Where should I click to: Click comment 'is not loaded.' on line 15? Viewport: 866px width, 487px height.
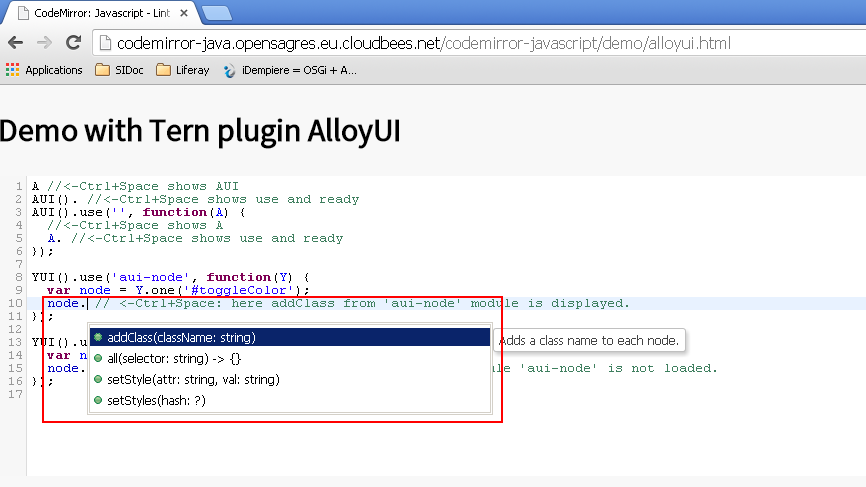coord(662,368)
